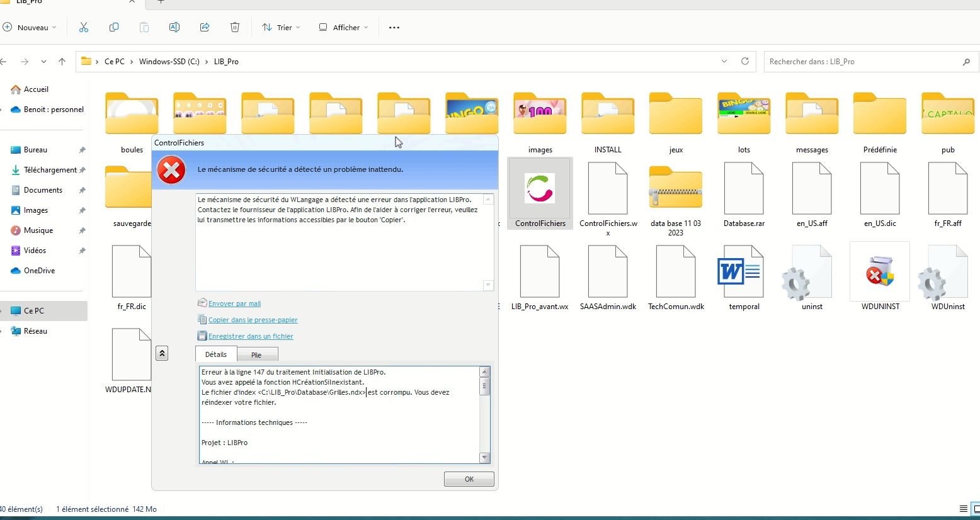Open the Nouveau dropdown menu
The width and height of the screenshot is (980, 520).
coord(30,27)
